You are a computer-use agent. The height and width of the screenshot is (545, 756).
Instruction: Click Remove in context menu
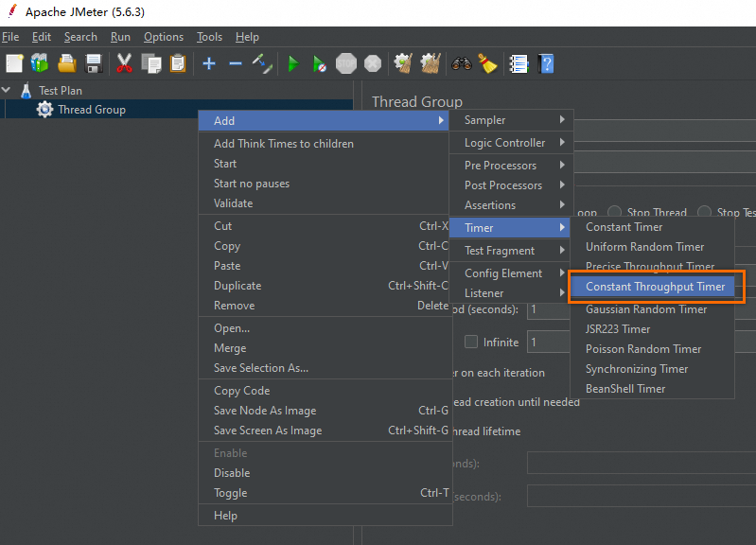(x=325, y=306)
